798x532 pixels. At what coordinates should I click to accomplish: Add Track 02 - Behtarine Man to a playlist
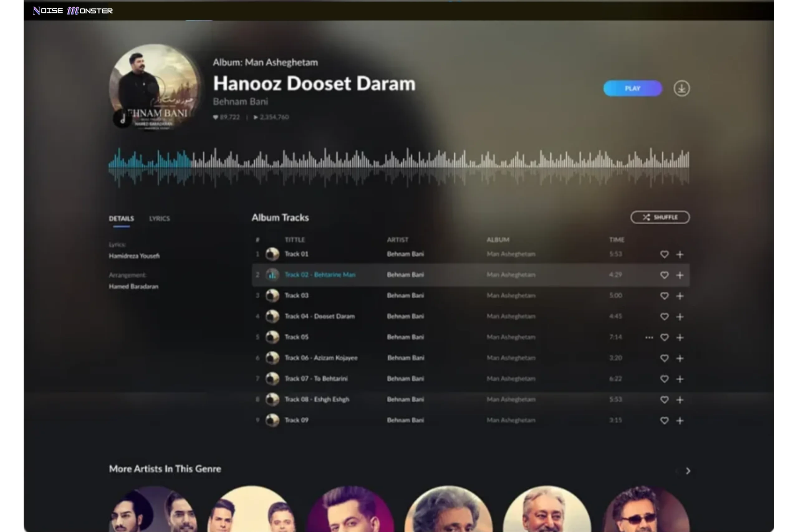point(680,276)
